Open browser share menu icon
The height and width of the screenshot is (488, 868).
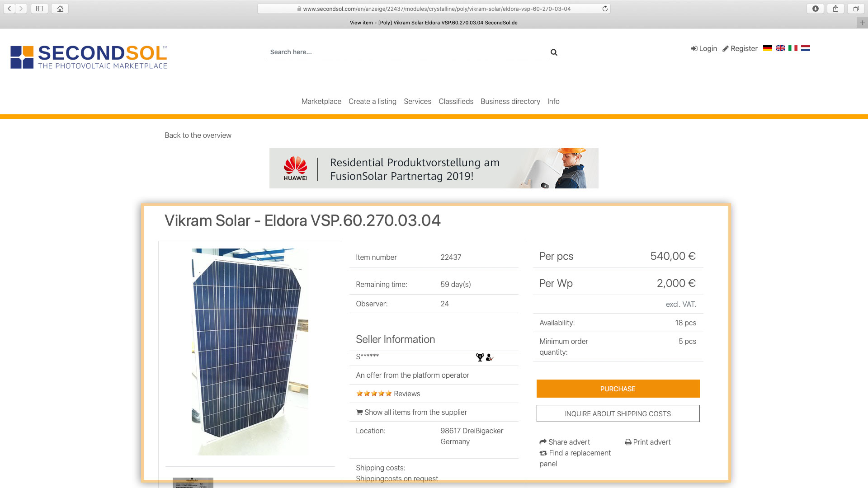(835, 9)
